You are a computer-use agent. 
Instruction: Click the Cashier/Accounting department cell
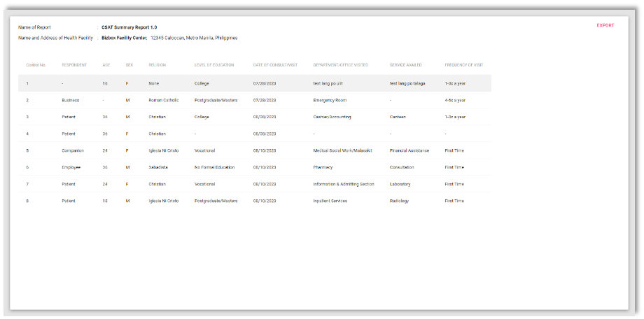pos(332,117)
